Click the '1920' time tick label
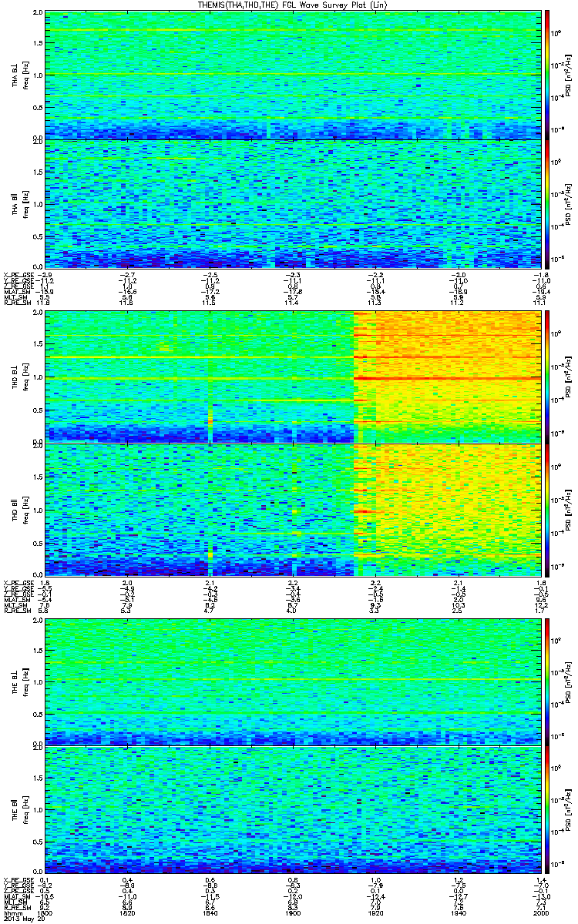The width and height of the screenshot is (578, 924). 375,912
